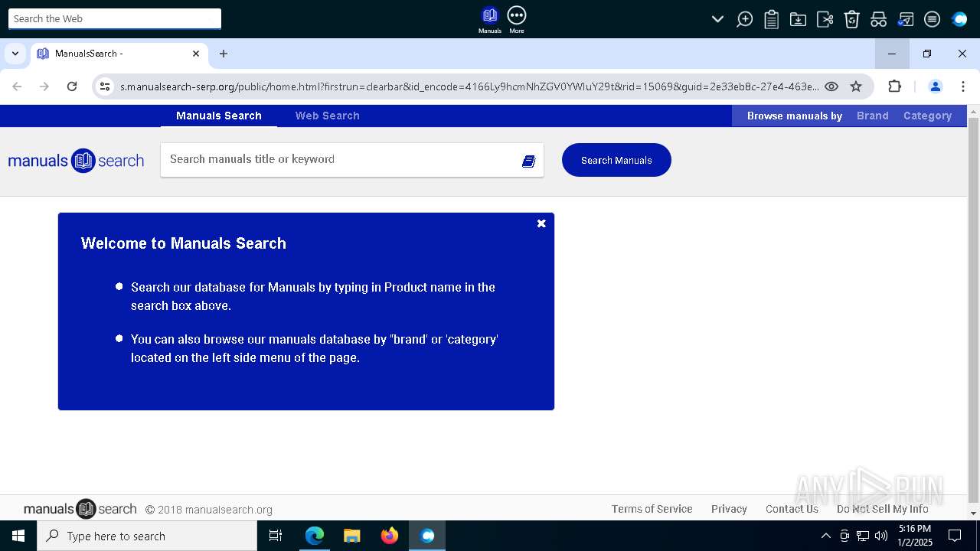Reload the current page
980x551 pixels.
[x=72, y=86]
